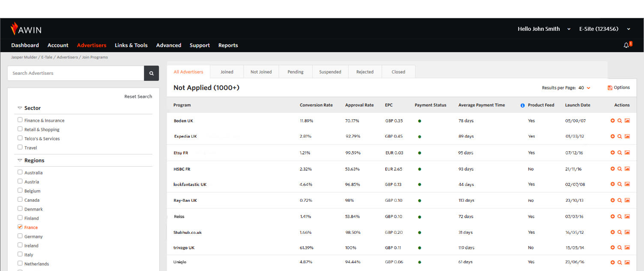Image resolution: width=644 pixels, height=271 pixels.
Task: Sort by Approval Rate column
Action: (359, 105)
